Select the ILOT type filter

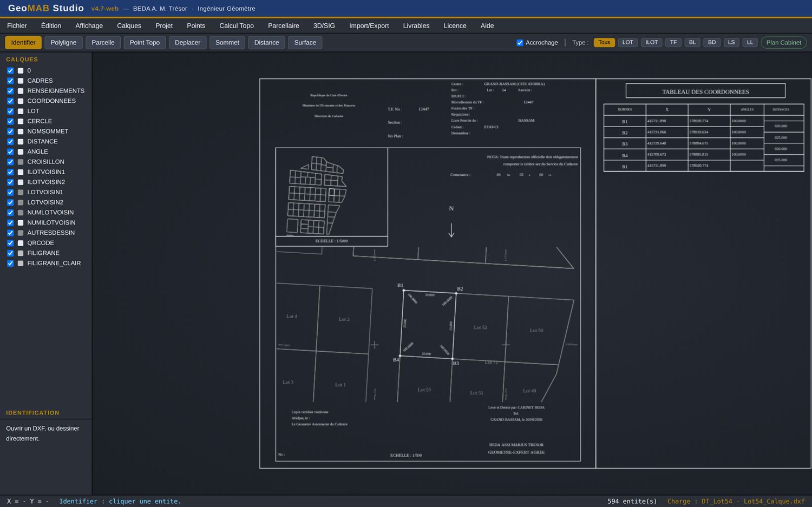click(x=652, y=42)
